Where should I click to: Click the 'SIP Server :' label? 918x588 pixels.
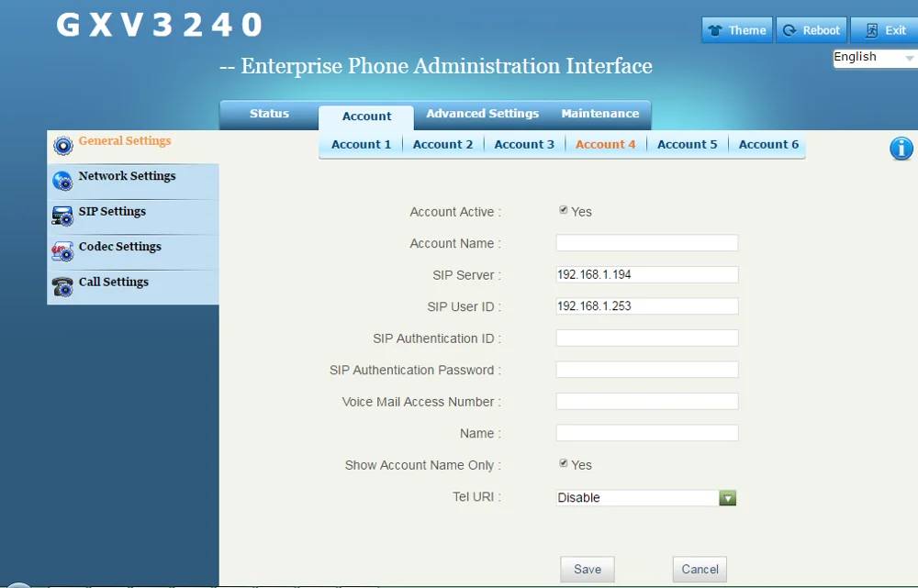click(466, 275)
